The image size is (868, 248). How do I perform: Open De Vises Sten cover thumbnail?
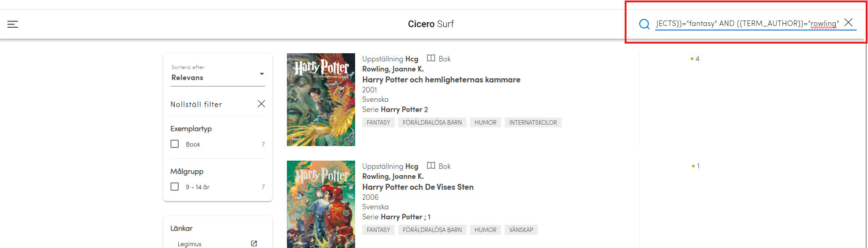[321, 204]
